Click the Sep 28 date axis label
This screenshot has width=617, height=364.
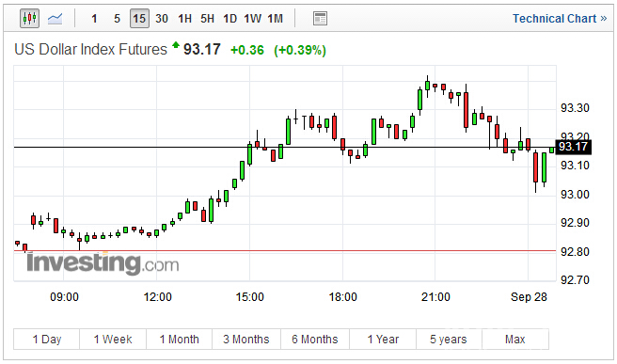tap(529, 297)
